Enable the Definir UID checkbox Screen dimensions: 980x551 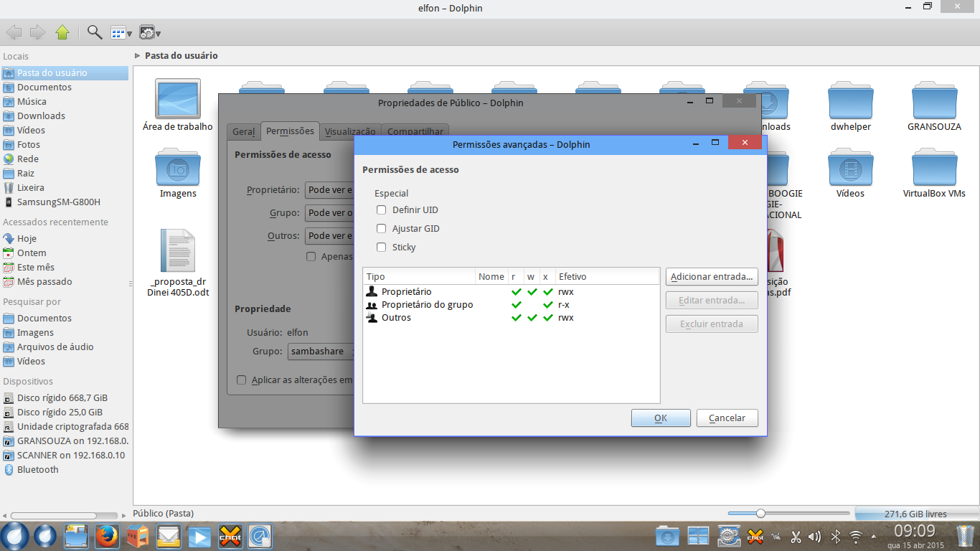(382, 209)
